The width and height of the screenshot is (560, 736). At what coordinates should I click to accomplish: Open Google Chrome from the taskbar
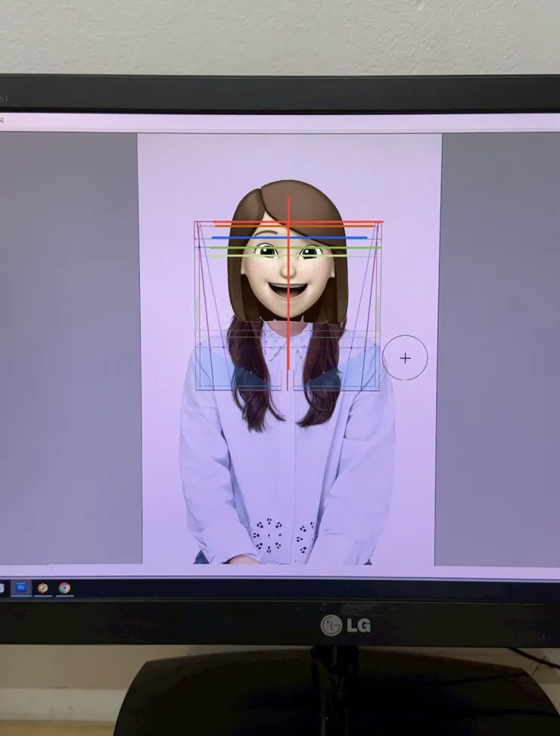pyautogui.click(x=65, y=588)
